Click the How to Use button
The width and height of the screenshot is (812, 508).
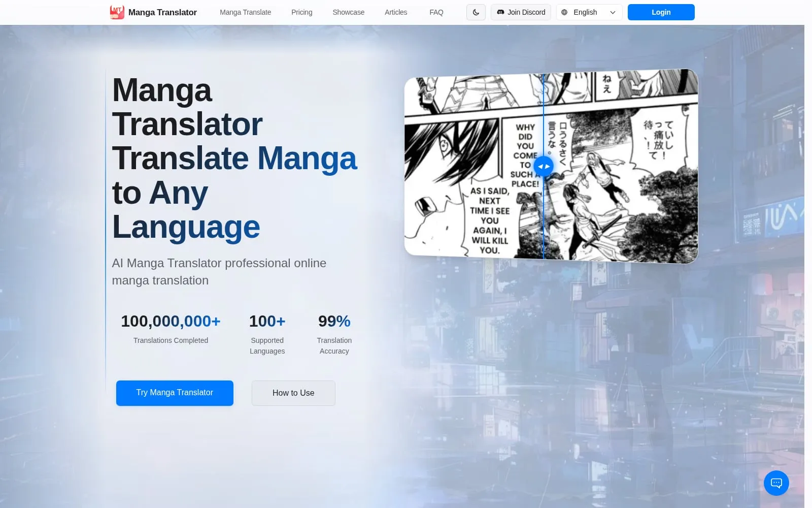(293, 393)
